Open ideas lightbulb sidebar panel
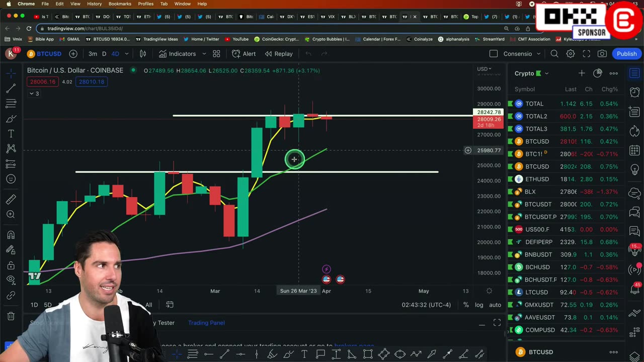644x362 pixels. pos(634,169)
